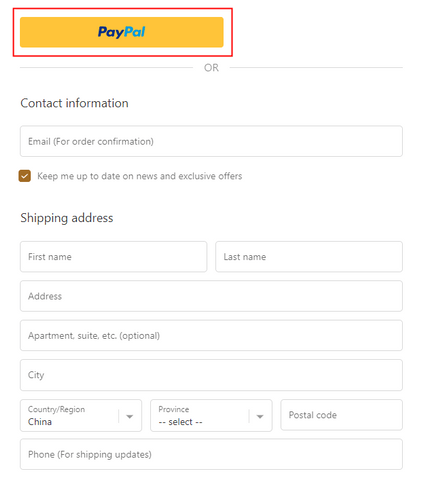
Task: Focus the City field
Action: pos(211,375)
